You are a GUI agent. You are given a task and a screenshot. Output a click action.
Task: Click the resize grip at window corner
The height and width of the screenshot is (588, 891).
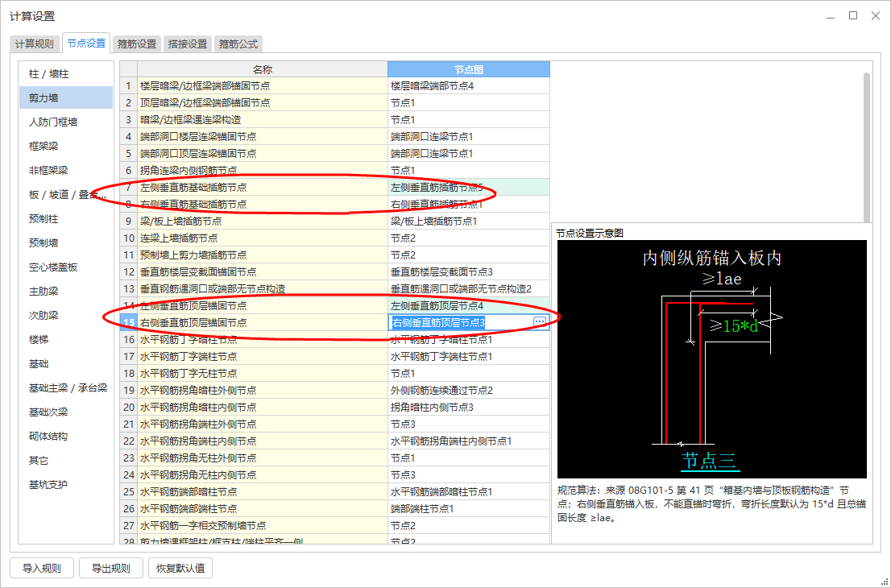[x=885, y=582]
